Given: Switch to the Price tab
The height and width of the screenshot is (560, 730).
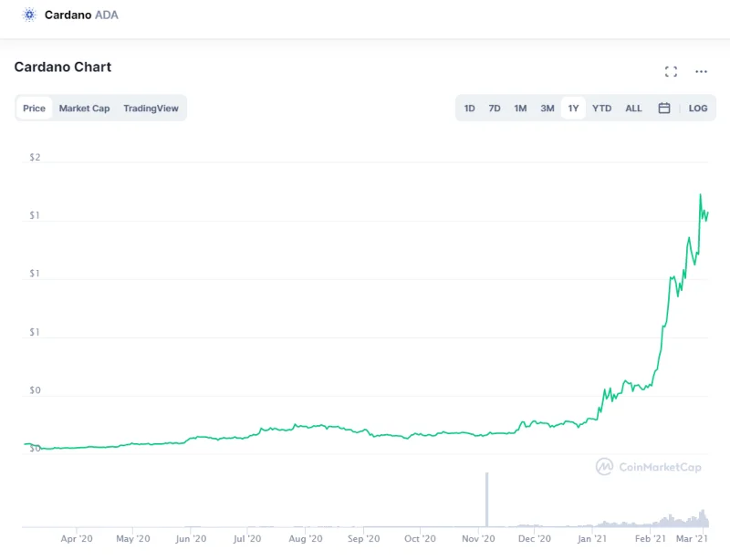Looking at the screenshot, I should click(x=34, y=108).
